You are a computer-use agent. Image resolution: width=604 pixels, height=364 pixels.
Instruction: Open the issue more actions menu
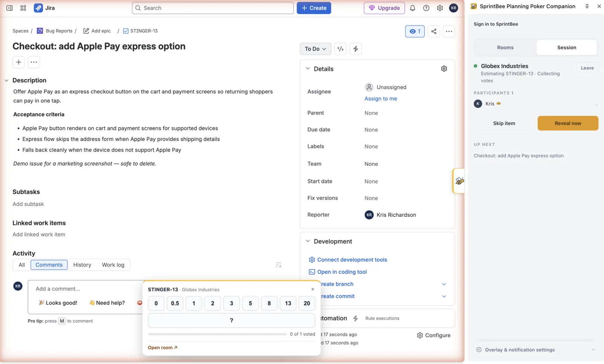449,31
